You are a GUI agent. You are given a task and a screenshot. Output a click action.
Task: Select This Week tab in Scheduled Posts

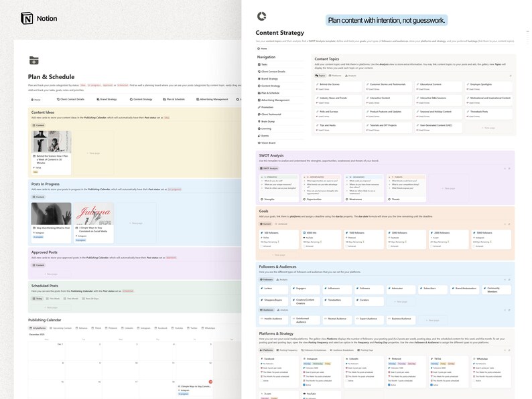click(x=53, y=299)
